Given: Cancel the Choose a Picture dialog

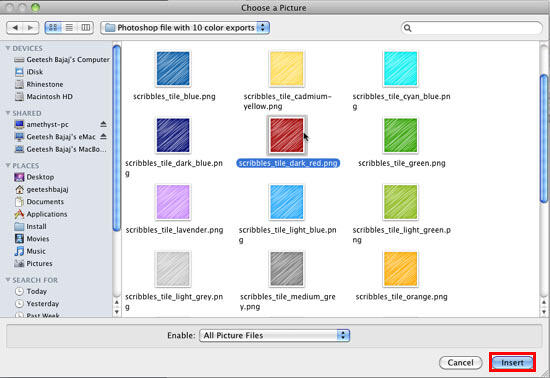Looking at the screenshot, I should coord(460,363).
